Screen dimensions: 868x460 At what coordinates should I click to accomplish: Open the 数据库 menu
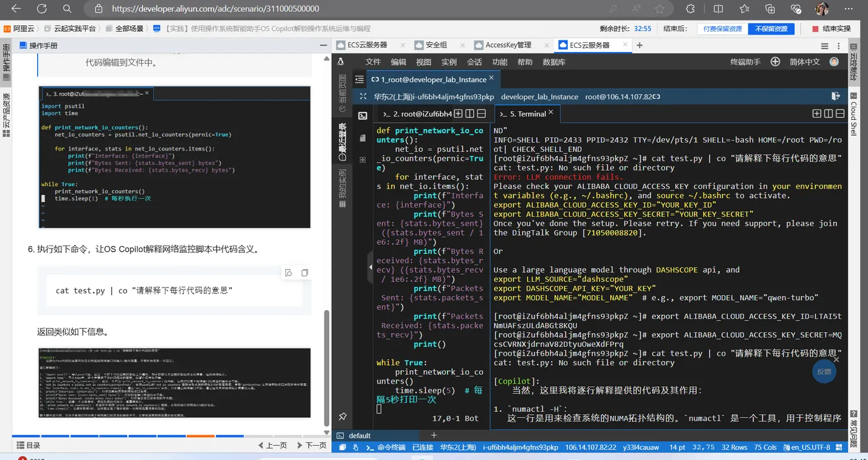[x=554, y=61]
